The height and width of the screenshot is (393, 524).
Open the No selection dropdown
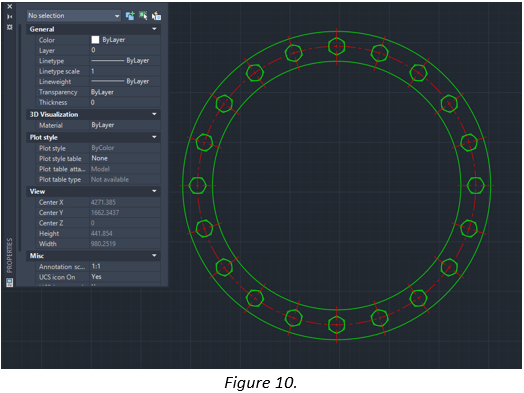coord(74,16)
